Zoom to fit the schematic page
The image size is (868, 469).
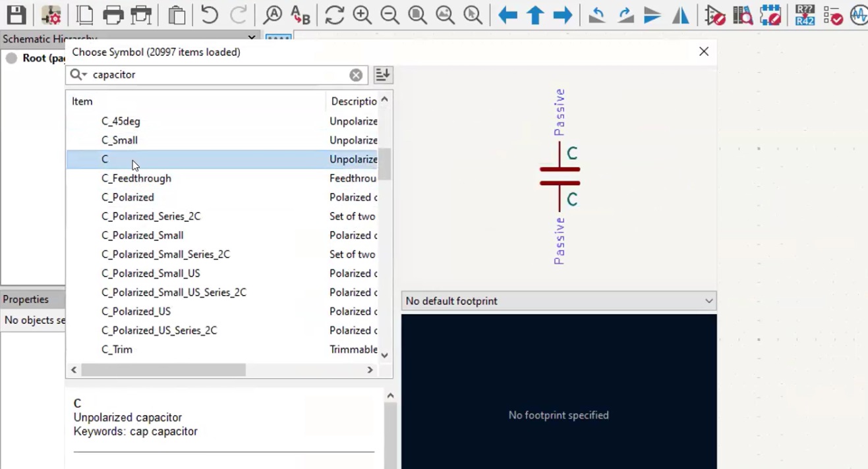tap(417, 14)
